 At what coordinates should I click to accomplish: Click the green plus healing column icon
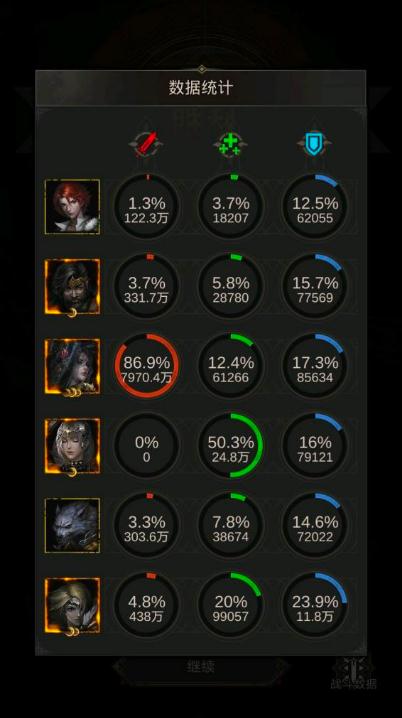pos(230,144)
